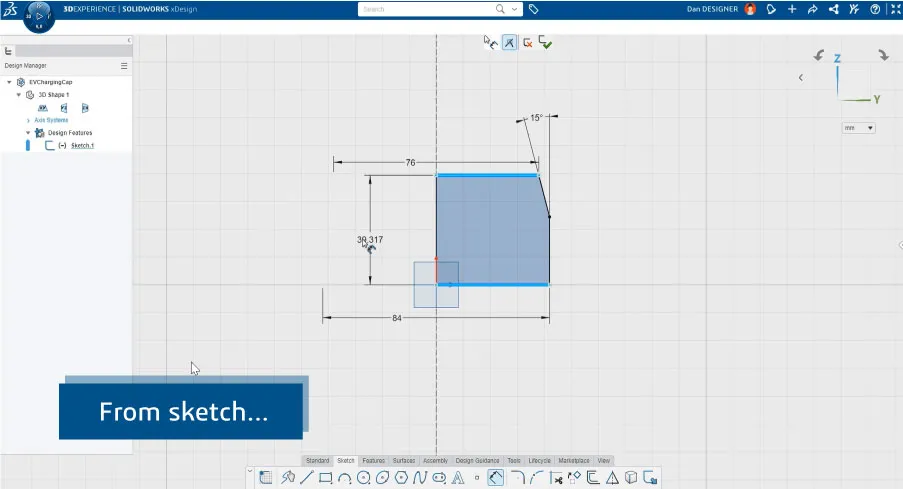
Task: Open the search options dropdown arrow
Action: pyautogui.click(x=514, y=9)
